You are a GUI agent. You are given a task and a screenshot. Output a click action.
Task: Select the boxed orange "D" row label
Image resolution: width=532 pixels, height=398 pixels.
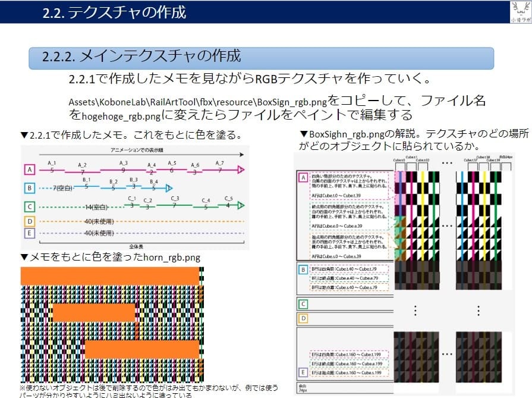[x=29, y=221]
